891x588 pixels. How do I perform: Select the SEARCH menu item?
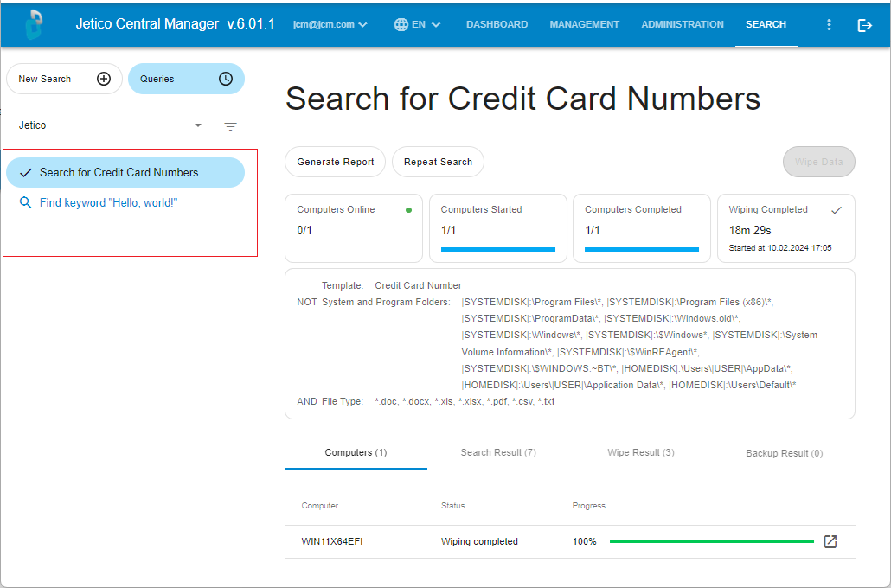click(x=766, y=24)
